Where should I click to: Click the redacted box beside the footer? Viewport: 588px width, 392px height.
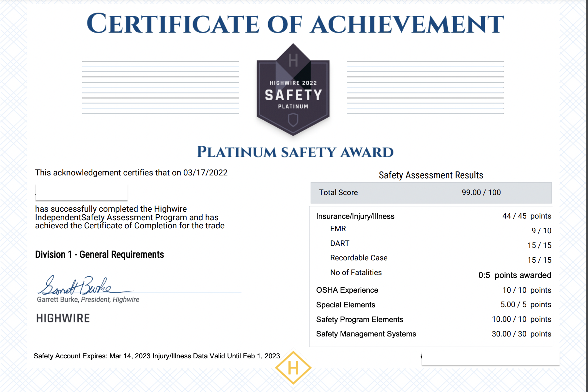[x=491, y=358]
